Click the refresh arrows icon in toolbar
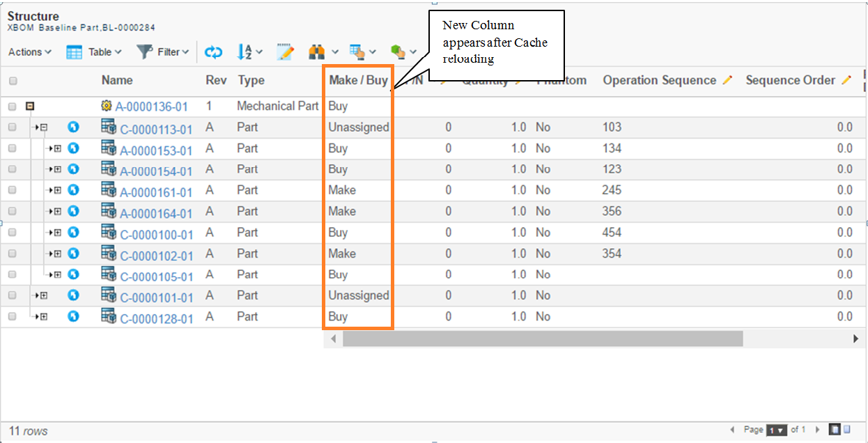 coord(213,52)
